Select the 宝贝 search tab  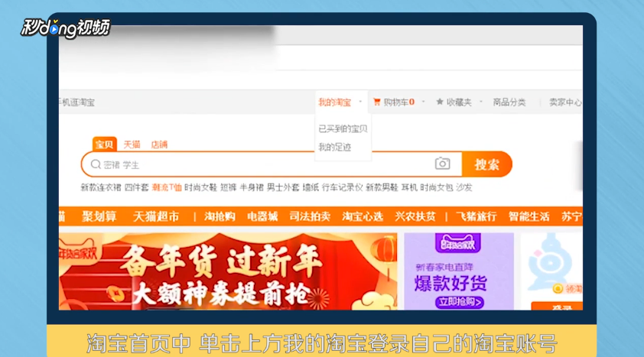click(x=104, y=144)
